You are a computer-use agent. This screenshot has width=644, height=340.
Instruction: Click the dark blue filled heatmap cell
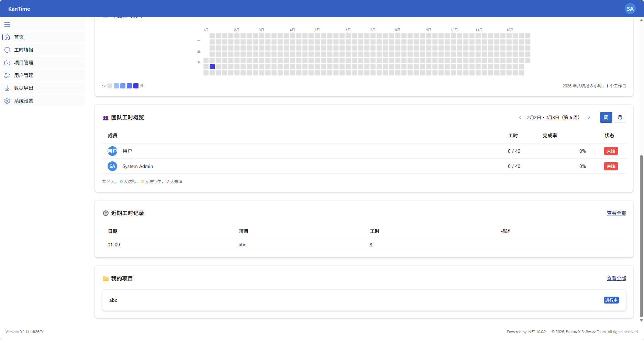pyautogui.click(x=212, y=66)
